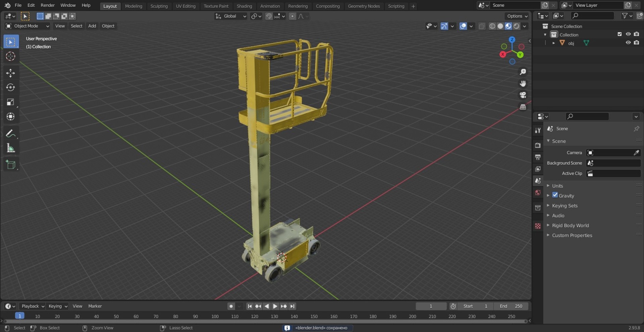Click the current frame number field
Image resolution: width=644 pixels, height=332 pixels.
pyautogui.click(x=431, y=306)
